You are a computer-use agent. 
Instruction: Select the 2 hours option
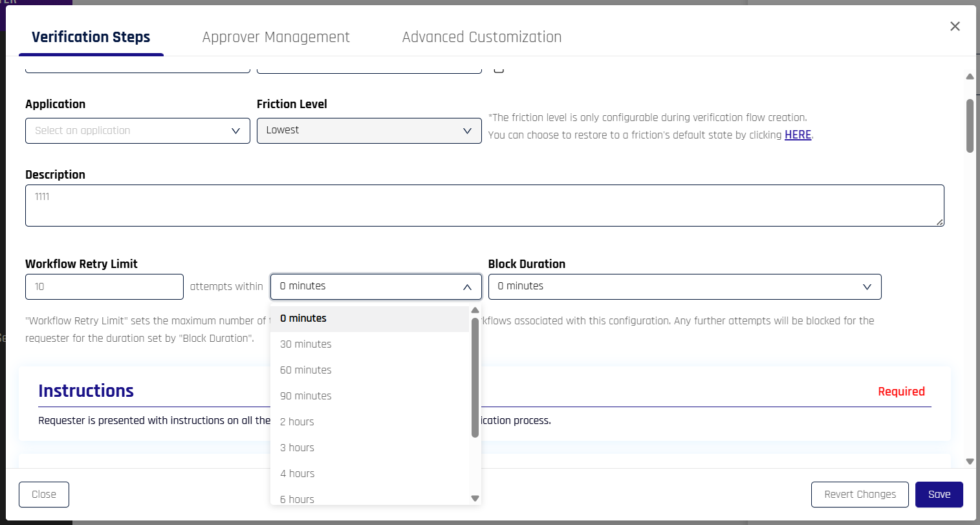(x=298, y=422)
